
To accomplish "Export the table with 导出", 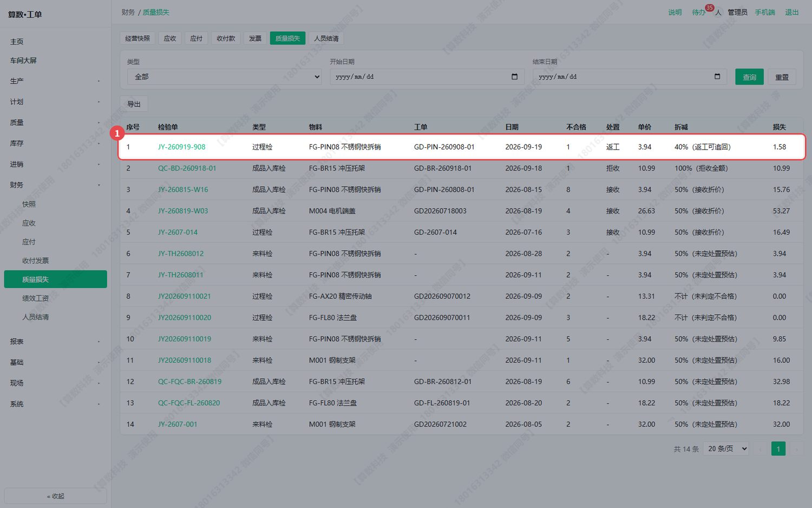I will coord(134,104).
